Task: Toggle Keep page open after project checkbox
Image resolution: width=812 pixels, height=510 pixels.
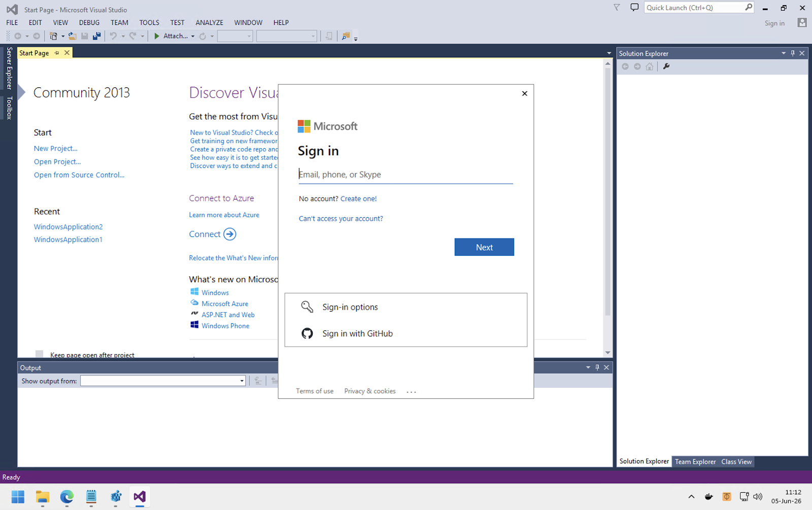Action: [39, 354]
